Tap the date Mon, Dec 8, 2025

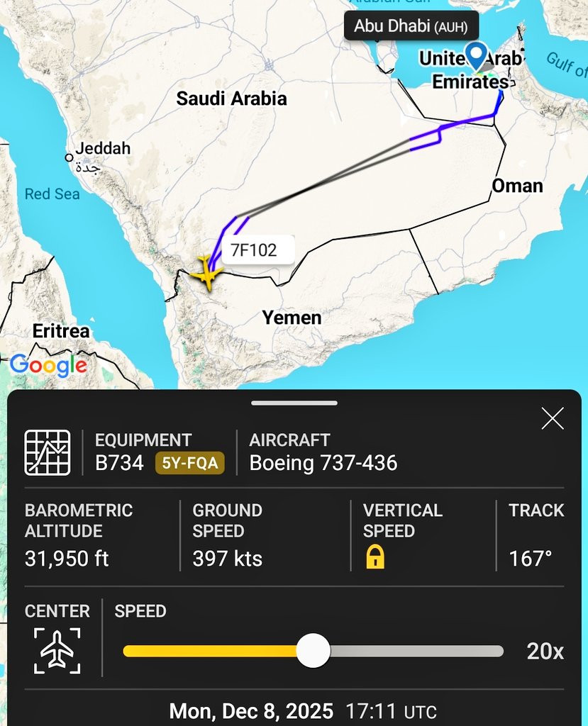(251, 711)
